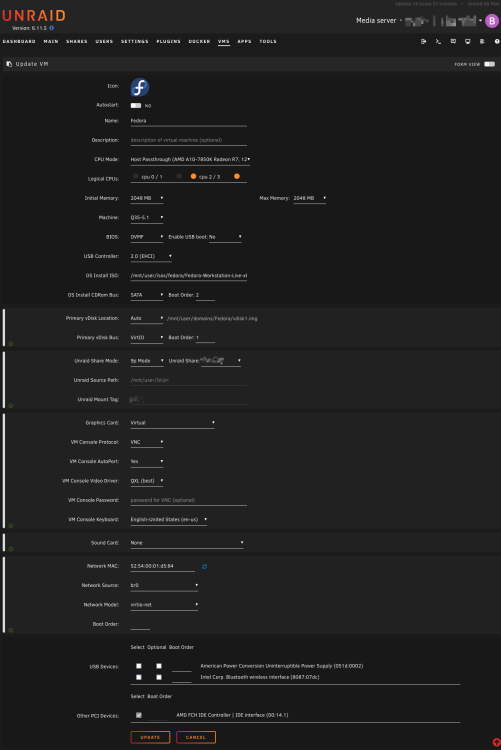
Task: Click the add icon under Network section
Action: [x=11, y=630]
